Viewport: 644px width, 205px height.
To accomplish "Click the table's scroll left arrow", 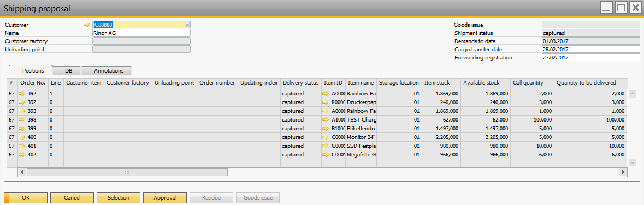I will tap(22, 173).
